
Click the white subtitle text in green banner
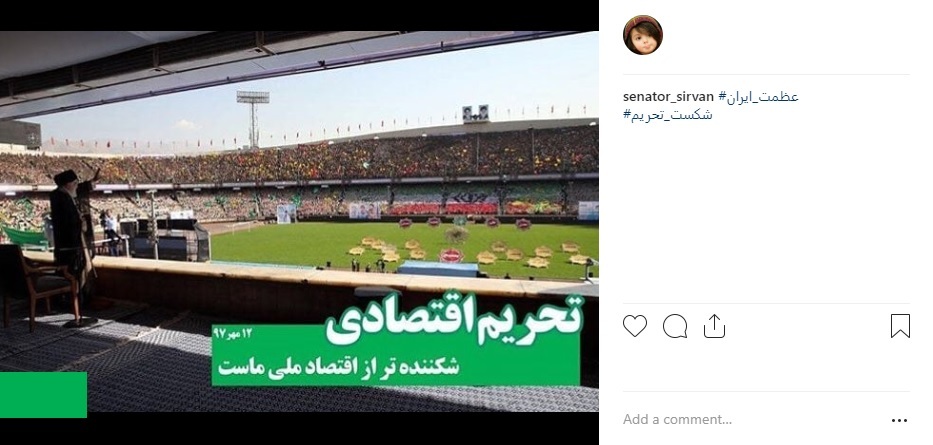tap(338, 366)
